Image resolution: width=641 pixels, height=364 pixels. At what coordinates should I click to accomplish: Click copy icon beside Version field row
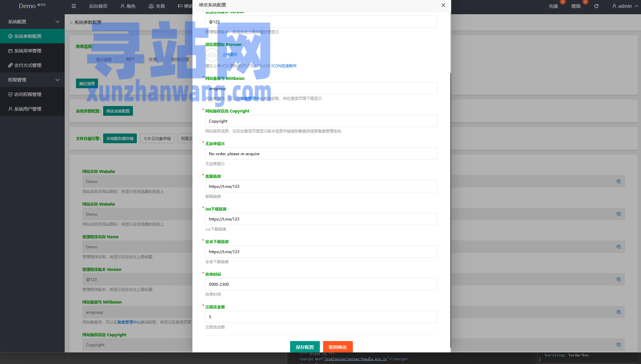pos(618,279)
